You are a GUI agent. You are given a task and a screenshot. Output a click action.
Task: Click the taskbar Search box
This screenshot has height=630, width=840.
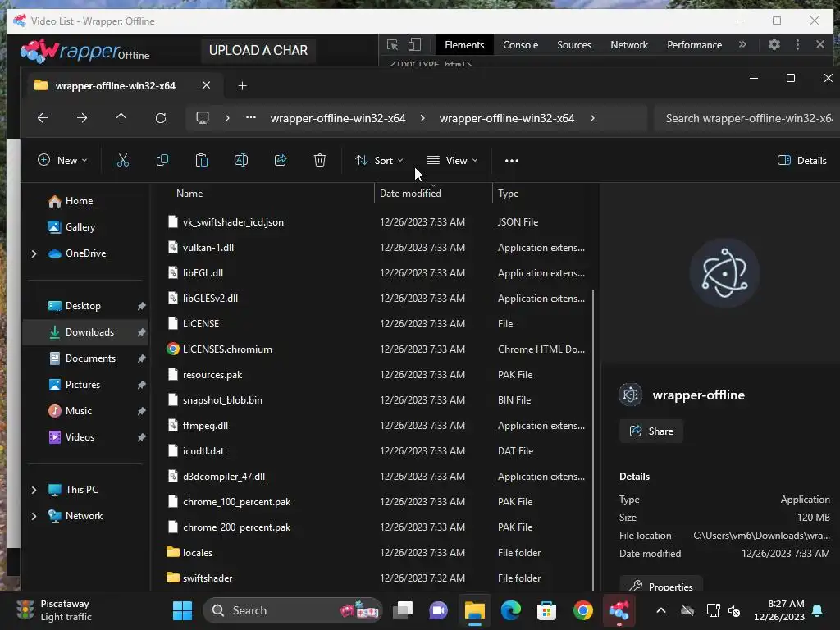292,610
